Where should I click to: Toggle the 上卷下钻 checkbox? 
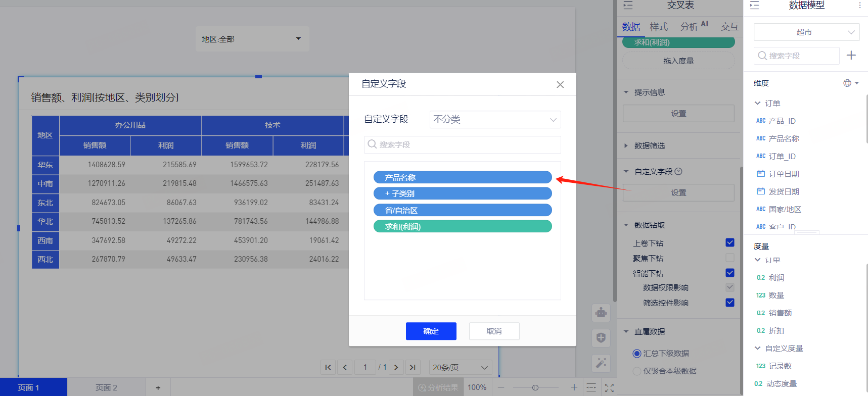(729, 243)
